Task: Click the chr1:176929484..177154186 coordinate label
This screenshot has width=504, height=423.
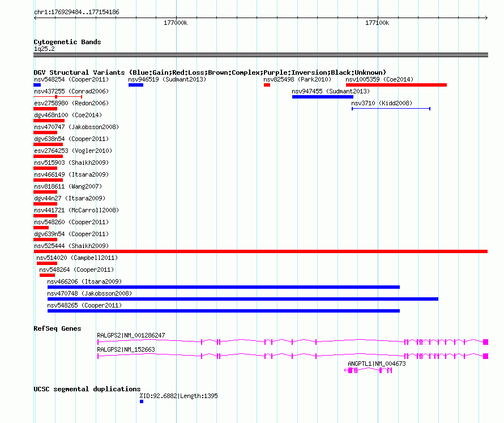Action: click(x=76, y=12)
